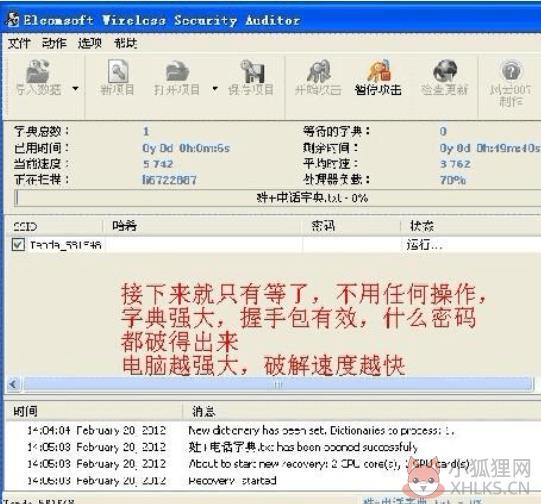Click the horizontal scrollbar left arrow
541x504 pixels.
click(x=13, y=384)
